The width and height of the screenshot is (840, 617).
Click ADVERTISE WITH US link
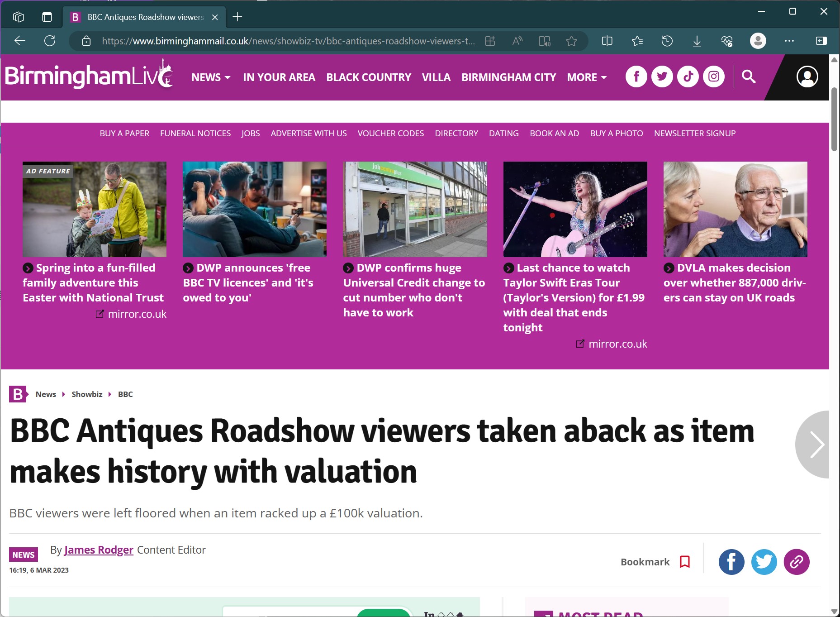308,134
